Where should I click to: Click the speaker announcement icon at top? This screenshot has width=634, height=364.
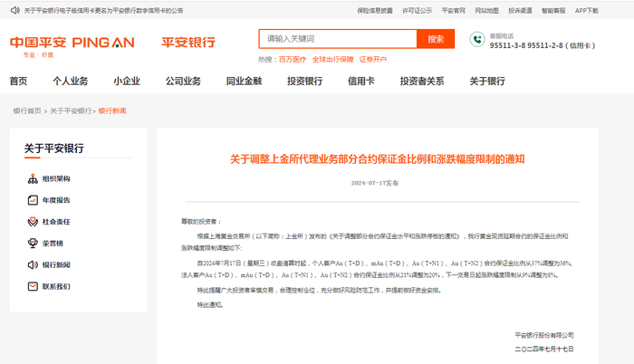[x=15, y=11]
